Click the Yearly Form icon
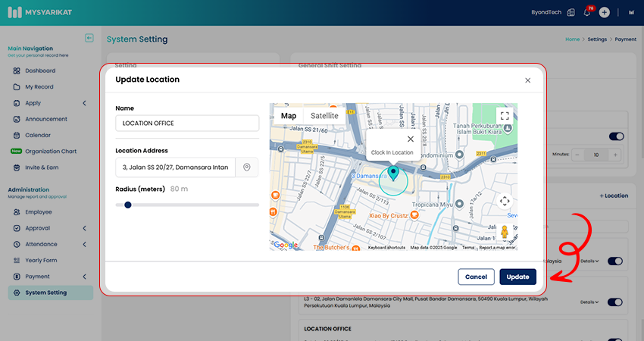 17,261
